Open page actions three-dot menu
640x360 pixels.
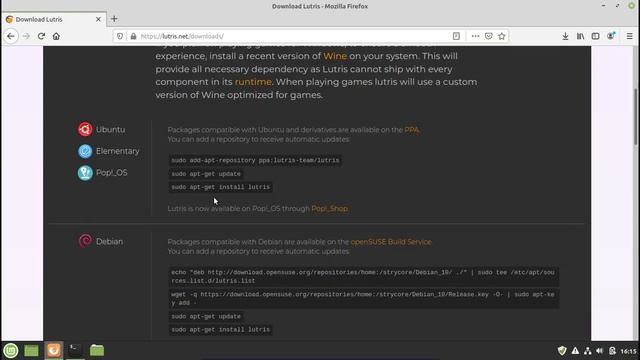[475, 36]
